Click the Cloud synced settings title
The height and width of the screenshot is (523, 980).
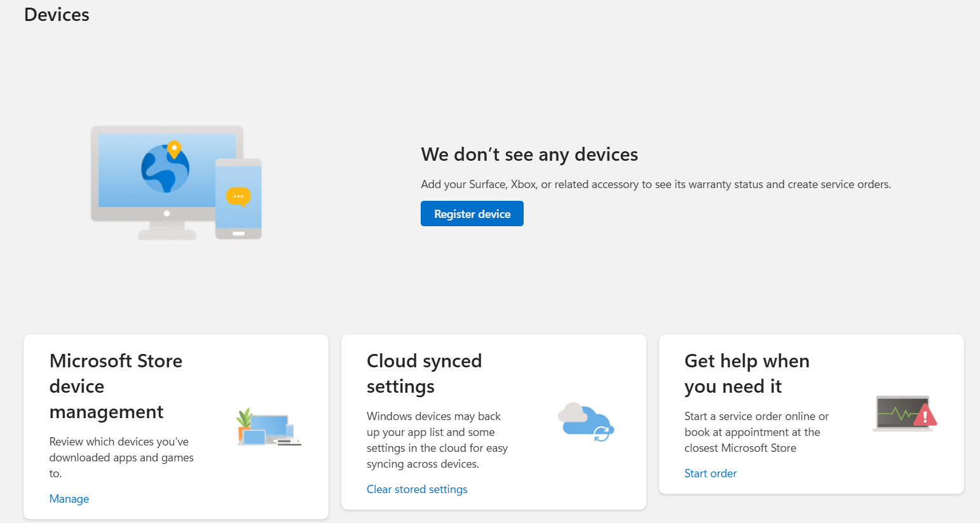[x=424, y=374]
